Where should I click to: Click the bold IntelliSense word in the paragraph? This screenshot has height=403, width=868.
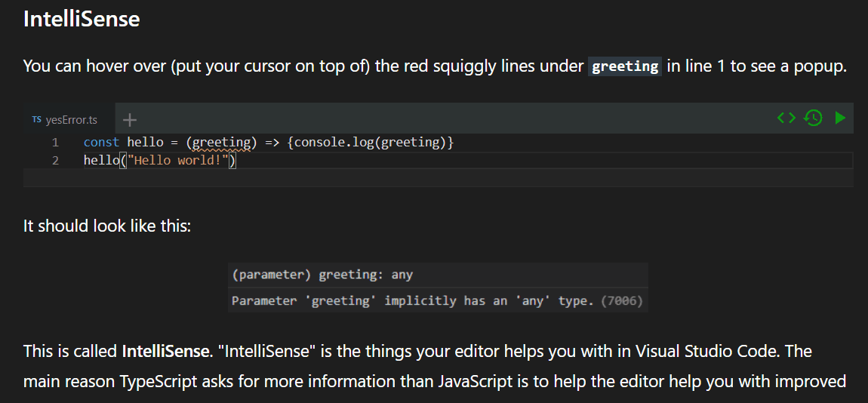click(x=167, y=351)
